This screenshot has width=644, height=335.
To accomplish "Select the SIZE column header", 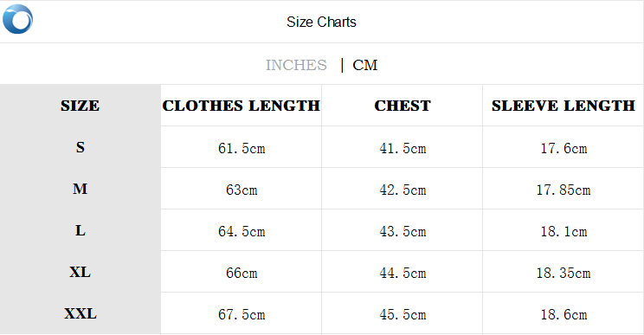I will click(x=80, y=106).
